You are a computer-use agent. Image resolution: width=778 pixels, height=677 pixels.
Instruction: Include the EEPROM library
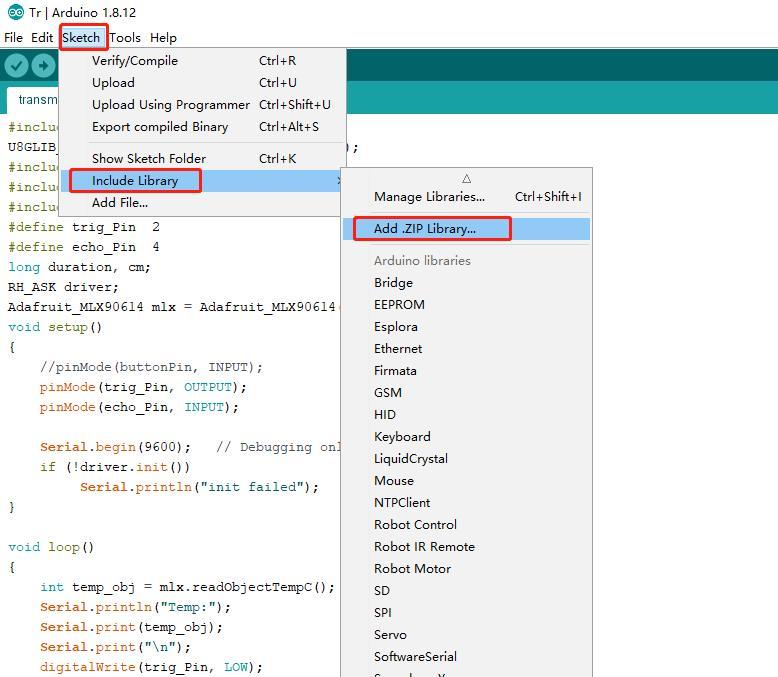(466, 304)
